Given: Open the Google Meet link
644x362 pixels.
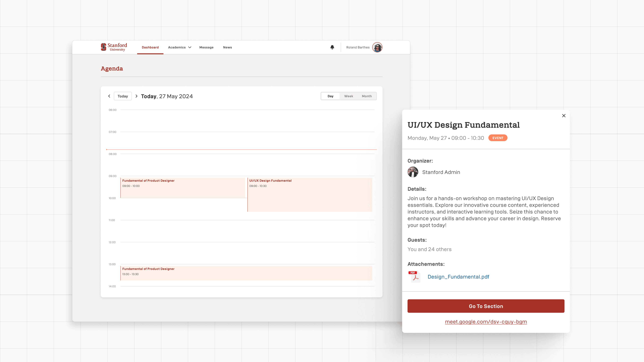Looking at the screenshot, I should 486,322.
